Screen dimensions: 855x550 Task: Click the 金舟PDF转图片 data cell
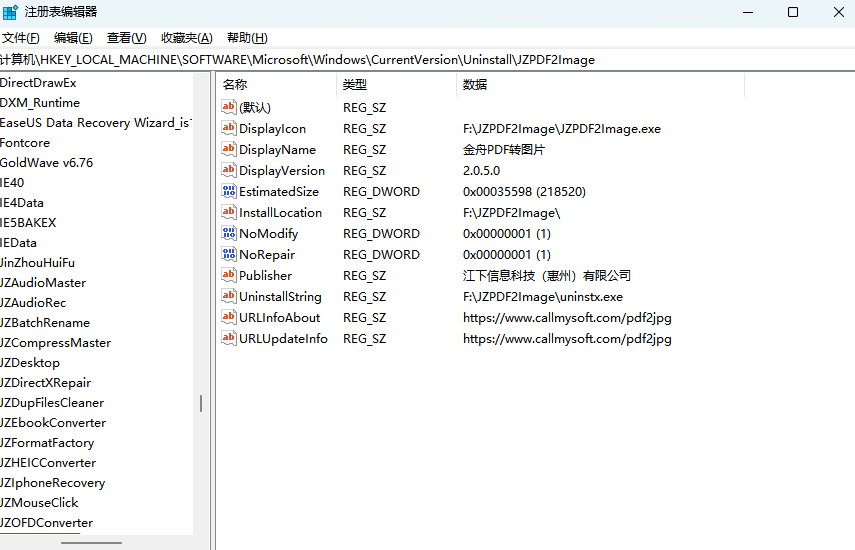coord(504,149)
